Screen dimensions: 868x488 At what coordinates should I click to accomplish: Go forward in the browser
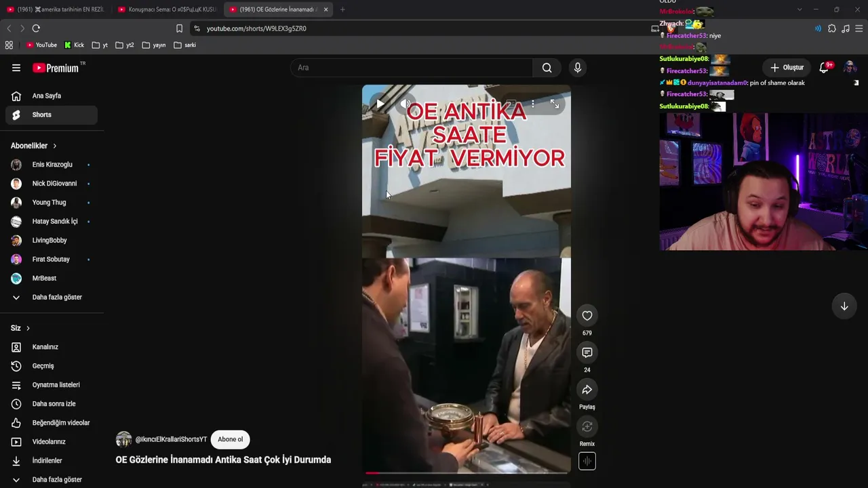pyautogui.click(x=22, y=28)
